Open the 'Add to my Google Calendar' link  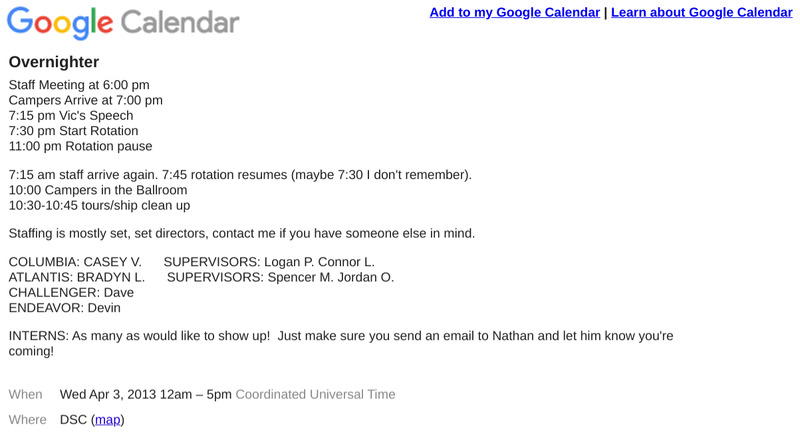tap(515, 13)
